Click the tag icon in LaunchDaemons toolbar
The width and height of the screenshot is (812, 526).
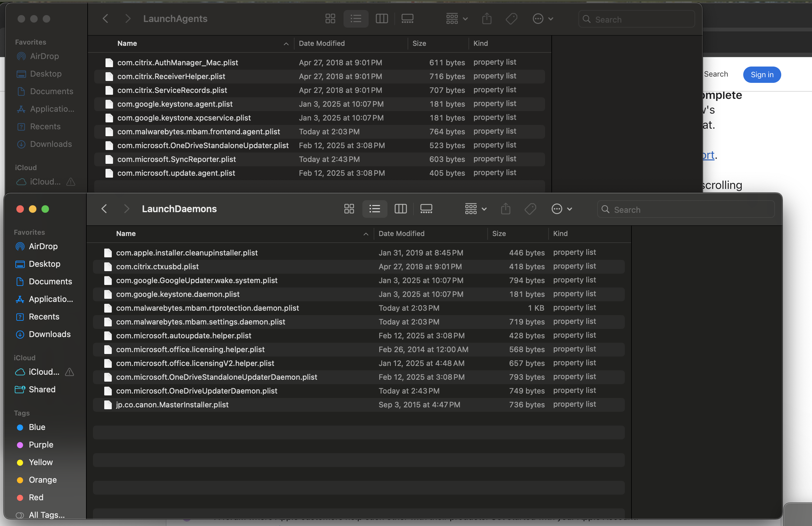click(x=530, y=209)
